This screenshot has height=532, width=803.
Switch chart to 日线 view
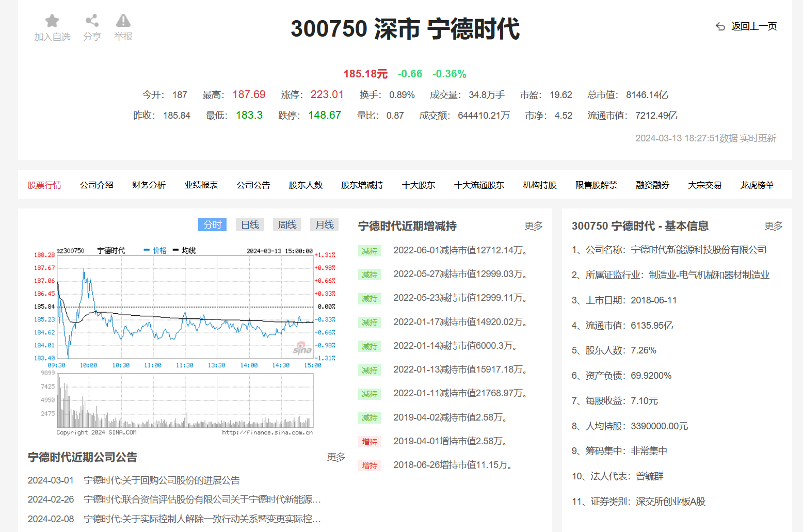pyautogui.click(x=250, y=224)
